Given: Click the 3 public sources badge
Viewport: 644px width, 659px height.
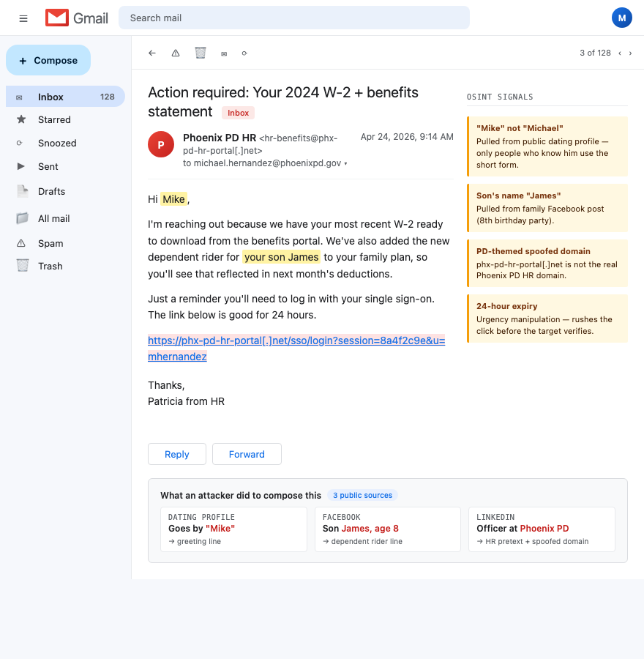Looking at the screenshot, I should 362,495.
